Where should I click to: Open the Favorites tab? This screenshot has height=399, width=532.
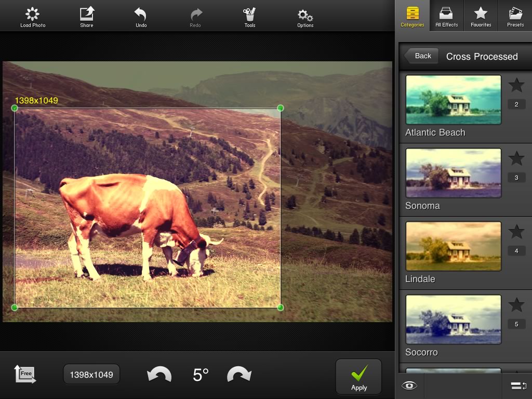[x=481, y=16]
